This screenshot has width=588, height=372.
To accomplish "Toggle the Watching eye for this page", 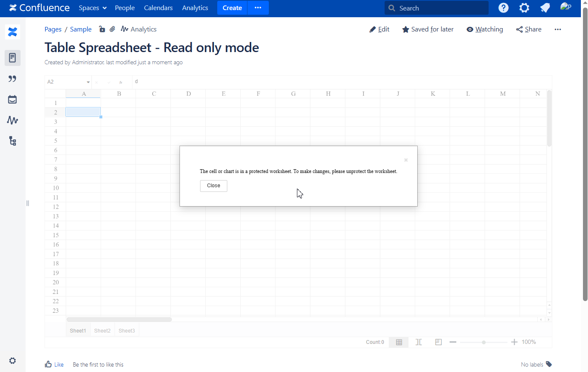I will [484, 29].
